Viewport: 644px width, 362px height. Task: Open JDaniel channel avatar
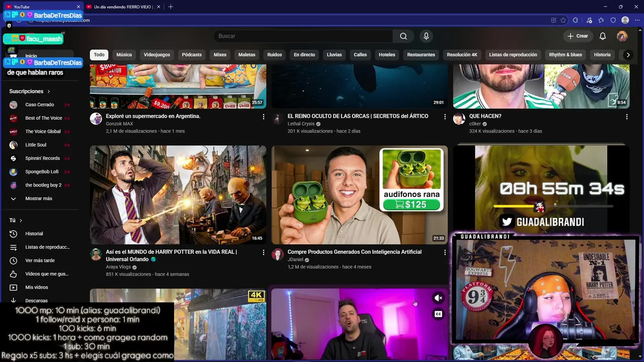pyautogui.click(x=277, y=254)
